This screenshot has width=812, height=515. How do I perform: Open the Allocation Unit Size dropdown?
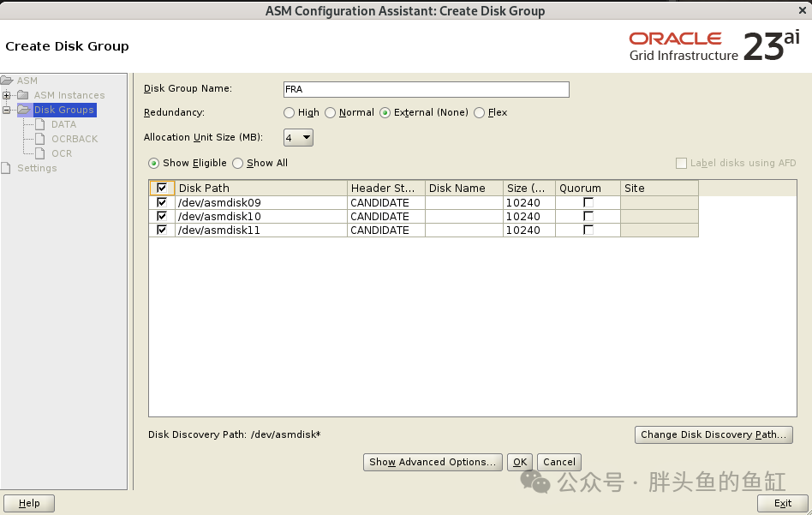[298, 137]
